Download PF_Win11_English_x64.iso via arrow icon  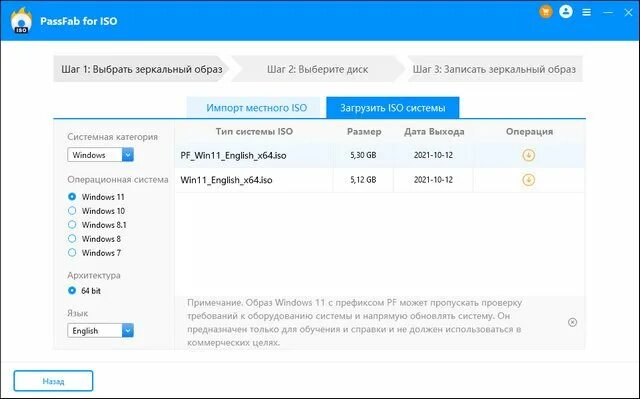point(529,155)
